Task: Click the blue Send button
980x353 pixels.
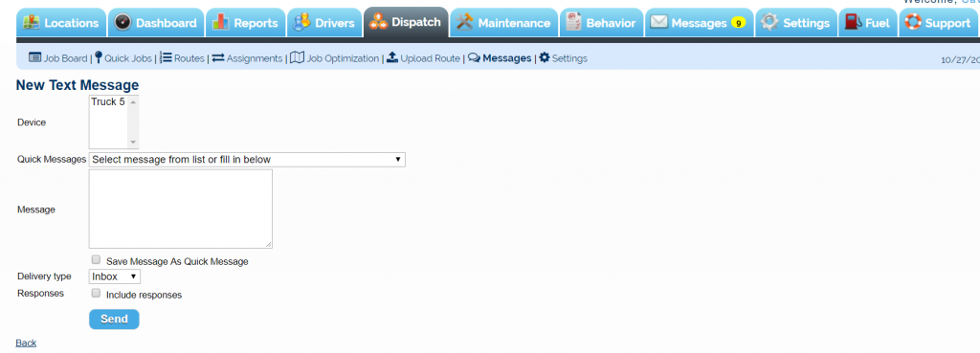Action: click(x=115, y=320)
